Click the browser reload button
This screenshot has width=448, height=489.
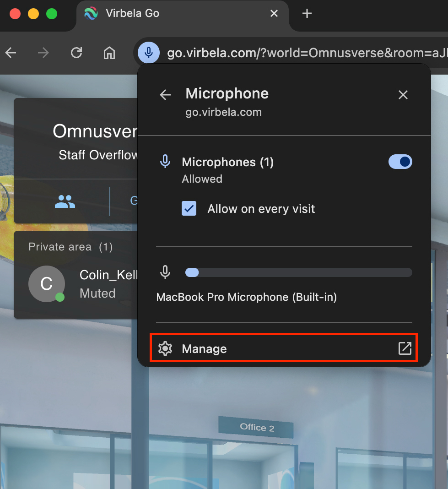click(76, 53)
